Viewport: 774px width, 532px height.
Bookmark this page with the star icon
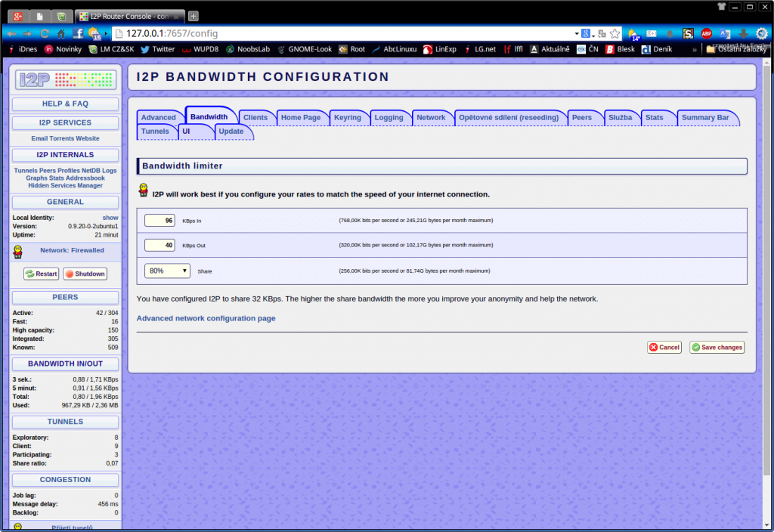click(615, 33)
